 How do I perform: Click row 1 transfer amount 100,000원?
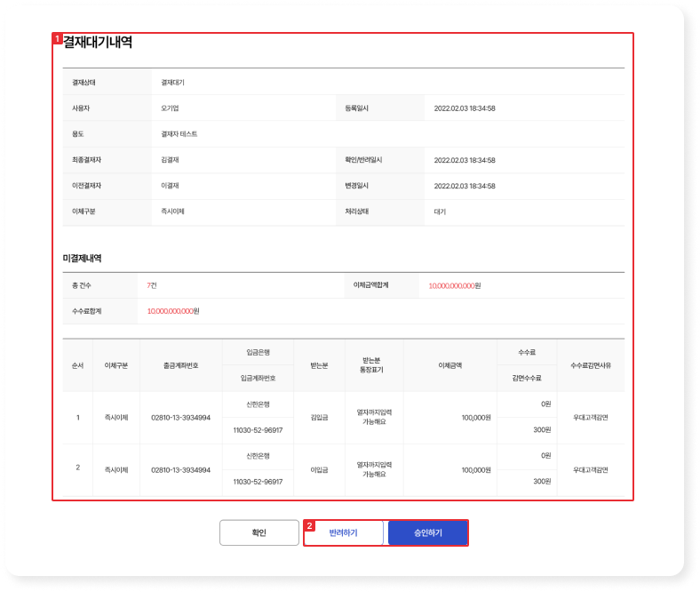tap(476, 417)
